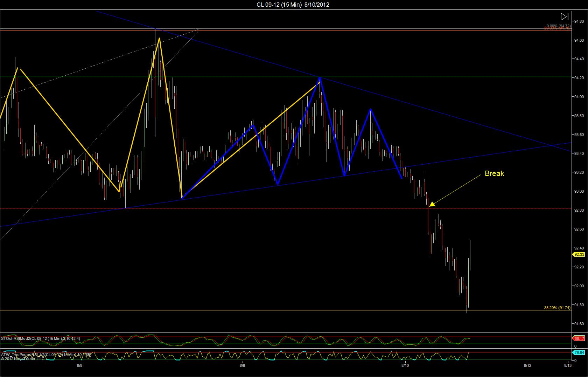The width and height of the screenshot is (588, 377).
Task: Click the 8/13 date label on time axis
Action: click(x=568, y=365)
